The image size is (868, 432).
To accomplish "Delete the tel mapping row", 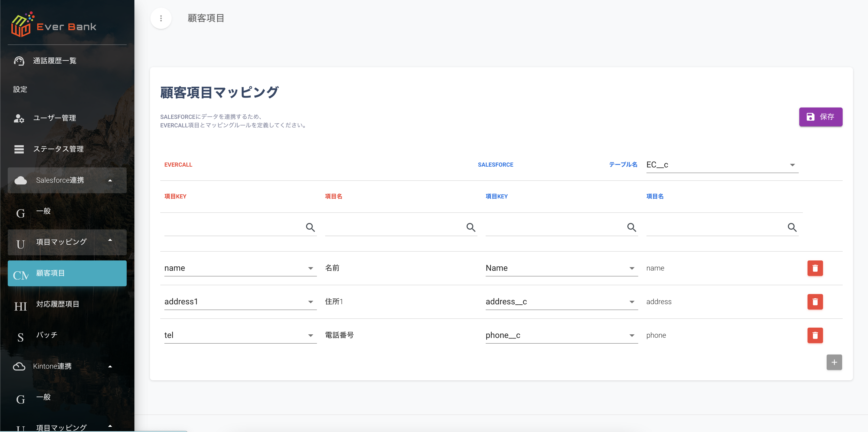I will pos(815,335).
